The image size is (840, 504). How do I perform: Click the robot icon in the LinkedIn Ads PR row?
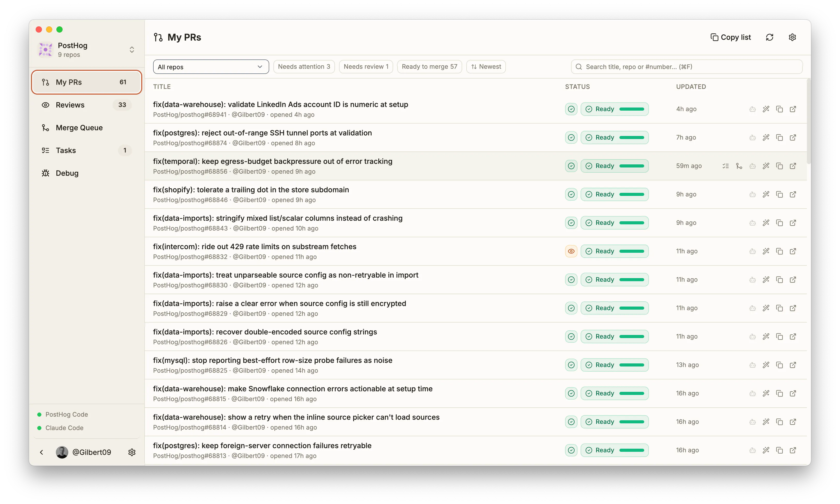click(x=752, y=109)
